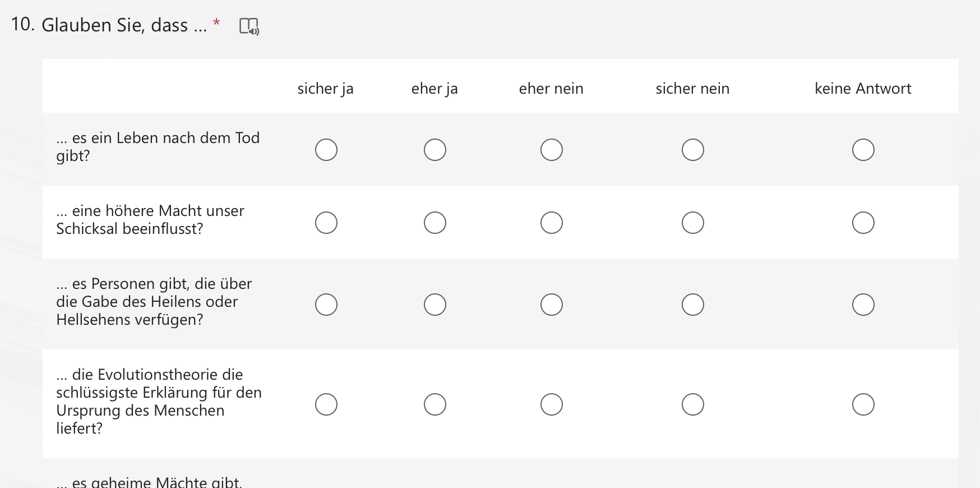Choose "eher ja" for Evolutionstheorie question

[435, 404]
